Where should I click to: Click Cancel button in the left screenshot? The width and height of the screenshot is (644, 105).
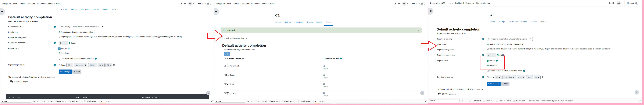[x=77, y=72]
